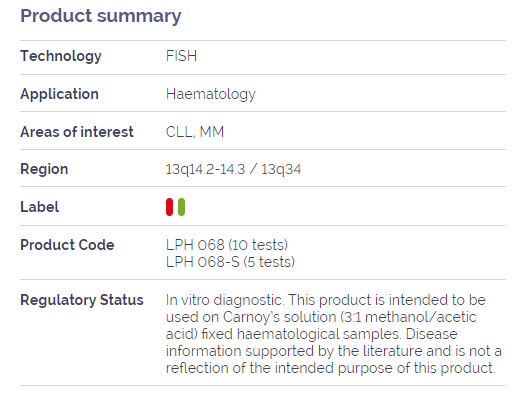Screen dimensions: 526x398
Task: Click the 13q14.2-14.3 / 13q34 region value
Action: [x=233, y=169]
